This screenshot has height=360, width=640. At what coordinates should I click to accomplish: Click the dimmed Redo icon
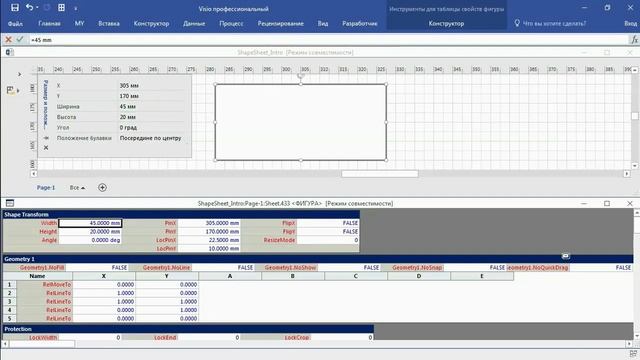click(47, 7)
